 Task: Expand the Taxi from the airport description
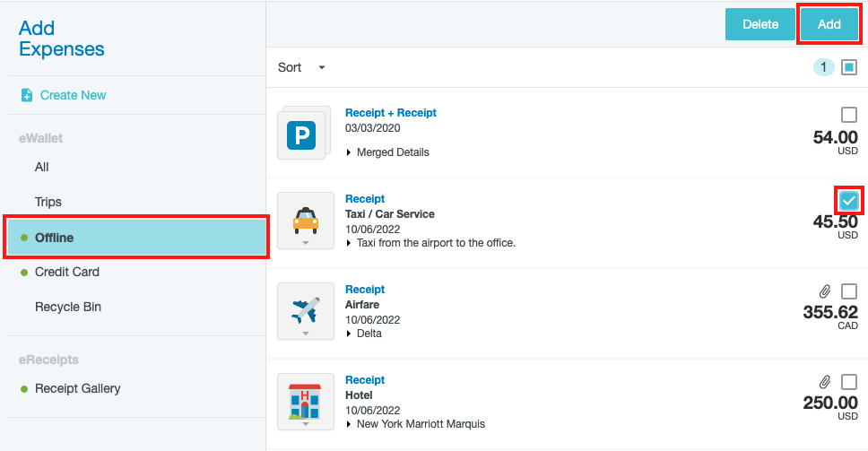coord(349,243)
